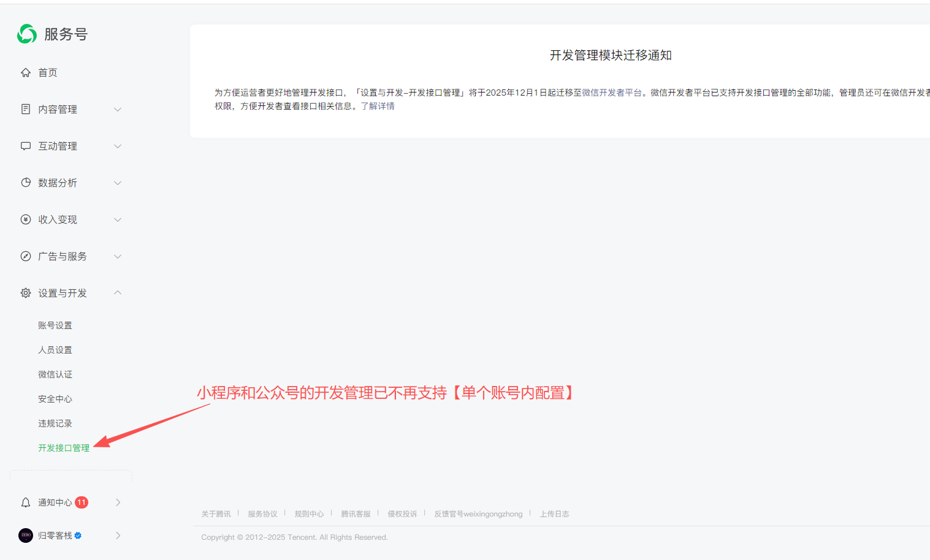The height and width of the screenshot is (560, 930).
Task: Expand the 数据分析 menu chevron
Action: click(118, 183)
